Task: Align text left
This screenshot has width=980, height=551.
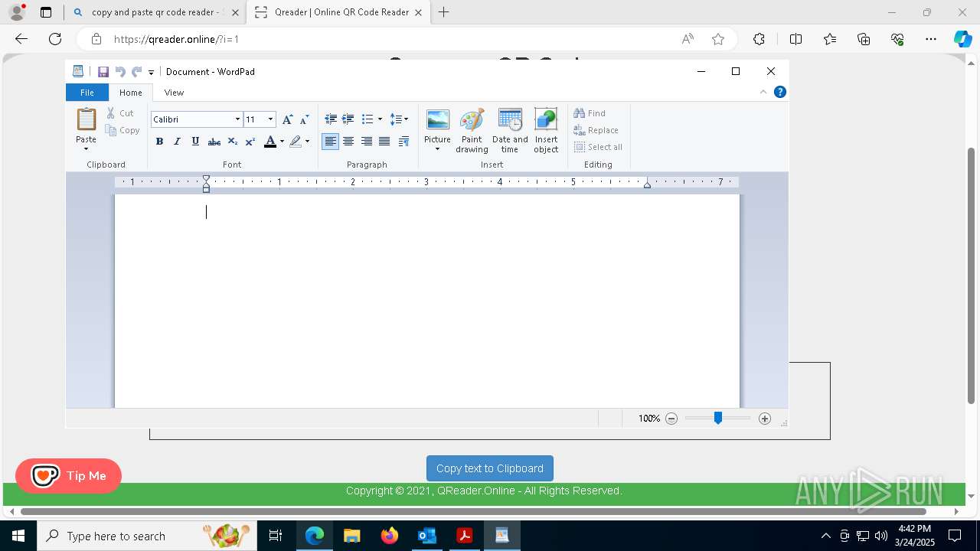Action: (331, 142)
